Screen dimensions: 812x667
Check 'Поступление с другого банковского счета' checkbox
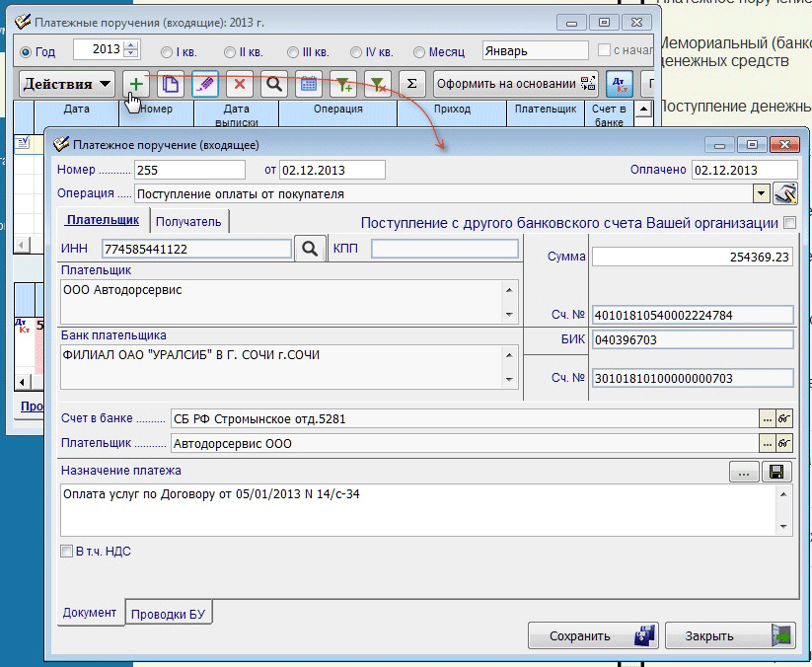pyautogui.click(x=789, y=223)
